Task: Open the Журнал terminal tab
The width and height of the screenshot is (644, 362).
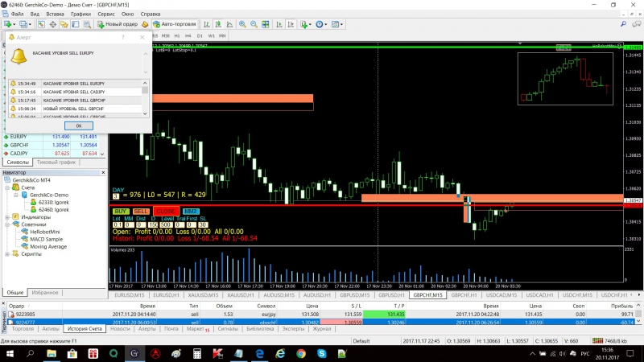Action: 321,329
